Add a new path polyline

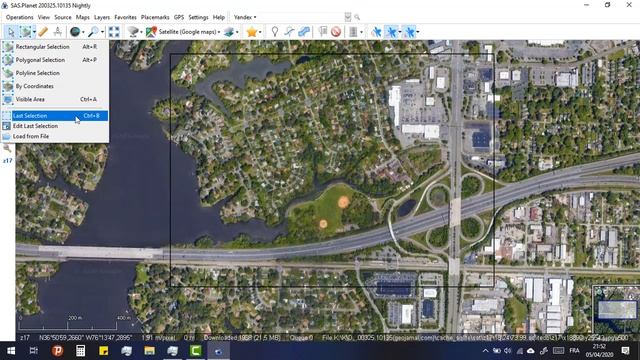tap(289, 31)
